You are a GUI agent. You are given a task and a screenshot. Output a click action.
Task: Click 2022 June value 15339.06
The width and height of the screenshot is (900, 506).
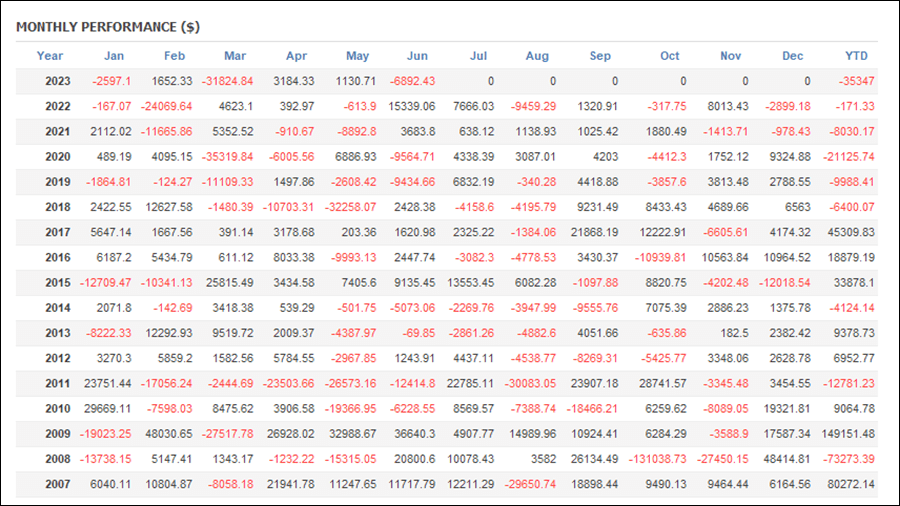[x=412, y=106]
